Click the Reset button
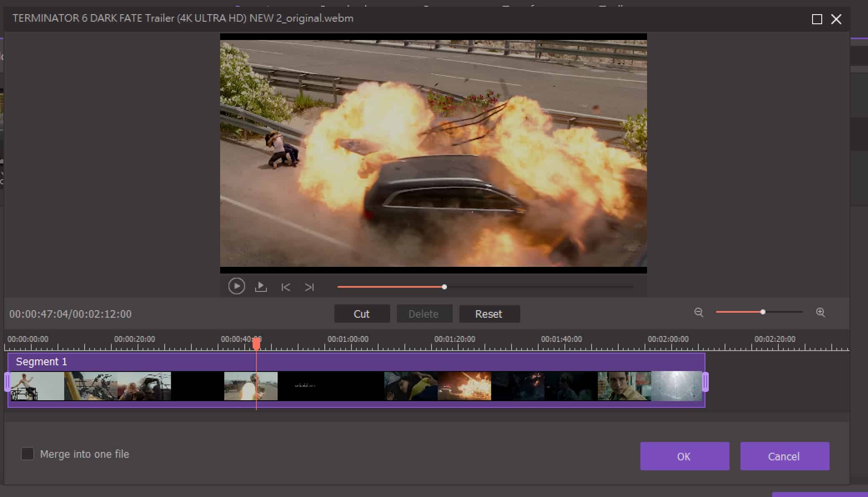The height and width of the screenshot is (497, 868). pos(489,314)
